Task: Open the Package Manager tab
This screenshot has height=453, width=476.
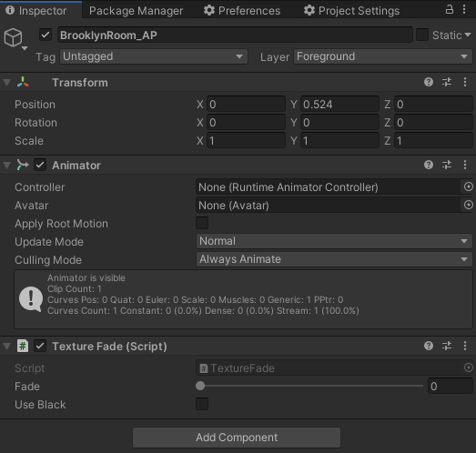Action: pos(136,11)
